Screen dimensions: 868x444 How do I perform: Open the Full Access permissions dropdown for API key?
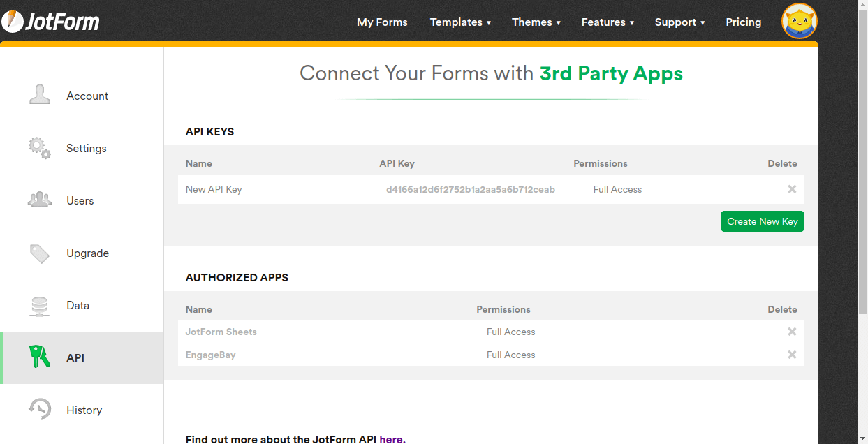[x=617, y=189]
